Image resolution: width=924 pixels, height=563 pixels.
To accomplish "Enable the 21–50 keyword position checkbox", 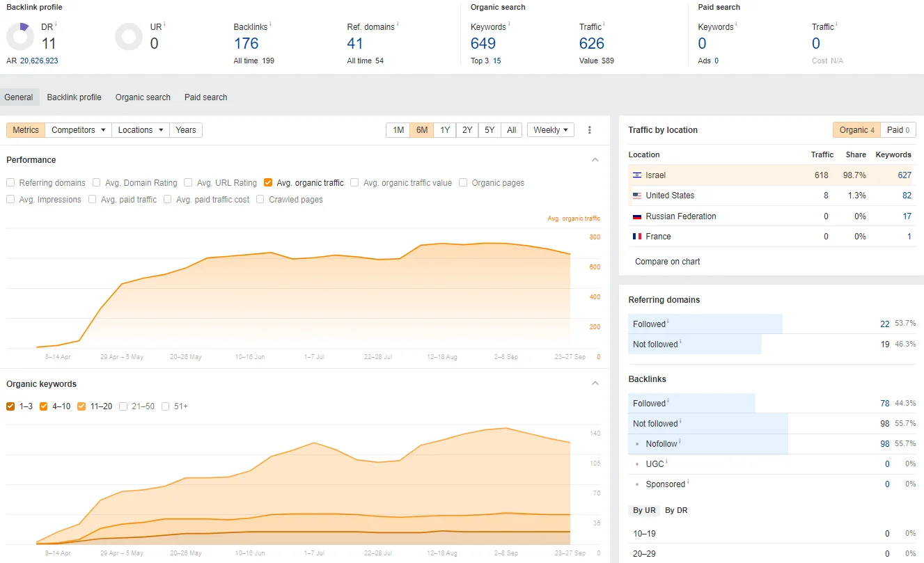I will coord(123,406).
